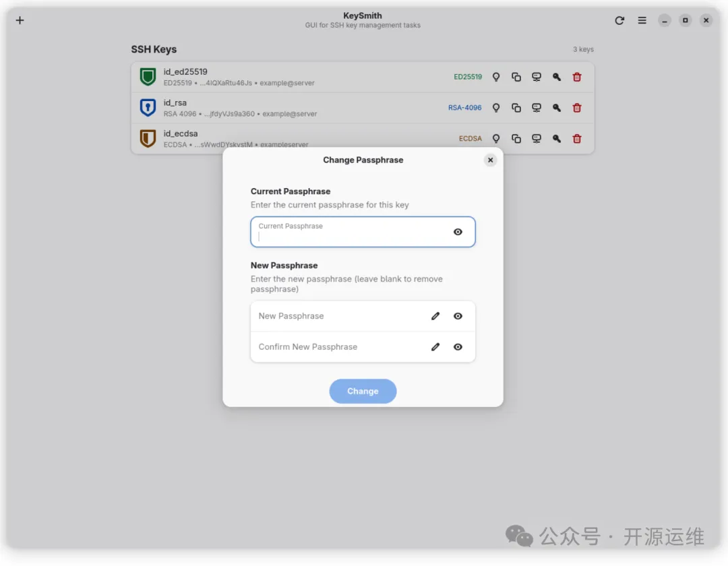This screenshot has width=728, height=566.
Task: Click the key icon on id_rsa row
Action: tap(557, 108)
